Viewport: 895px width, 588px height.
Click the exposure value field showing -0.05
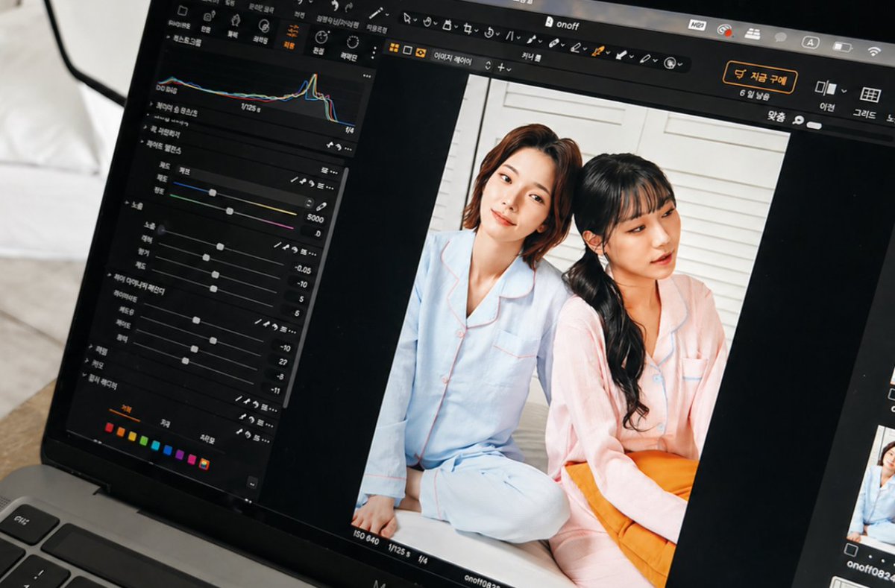click(302, 270)
